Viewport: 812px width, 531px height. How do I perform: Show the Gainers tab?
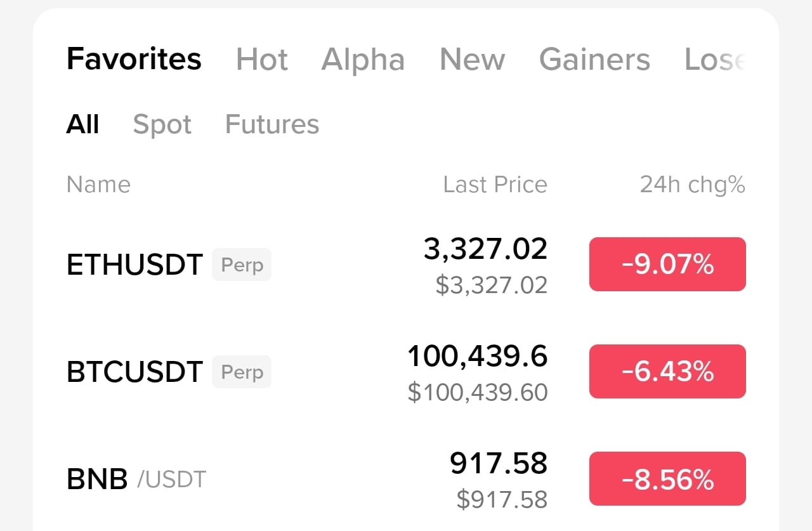(594, 60)
